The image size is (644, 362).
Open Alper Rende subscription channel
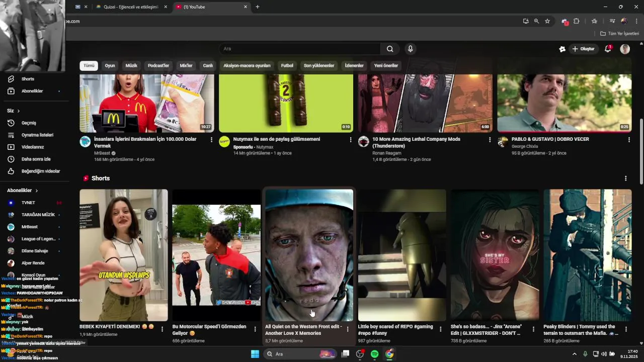point(34,263)
